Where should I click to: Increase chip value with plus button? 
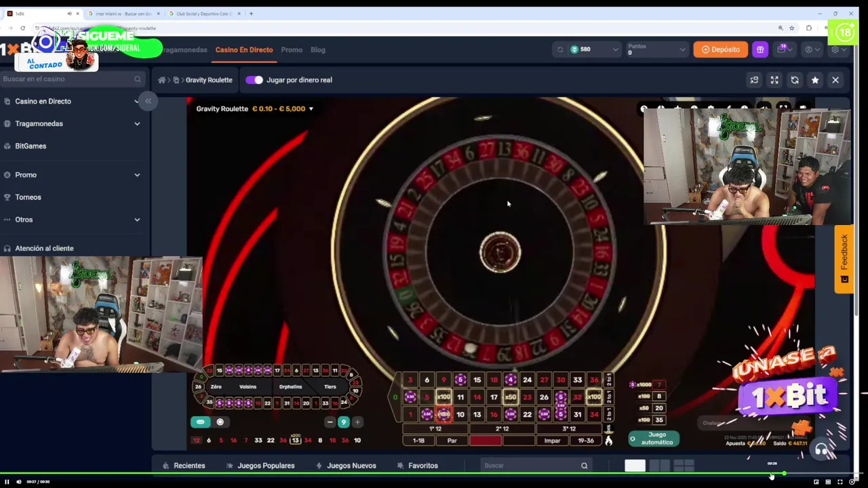(x=357, y=422)
